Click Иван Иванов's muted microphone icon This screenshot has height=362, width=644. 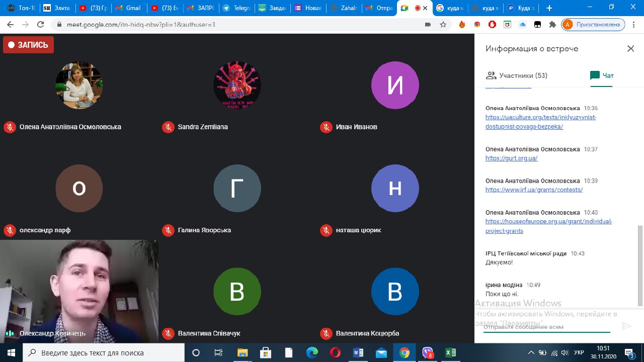pyautogui.click(x=326, y=127)
